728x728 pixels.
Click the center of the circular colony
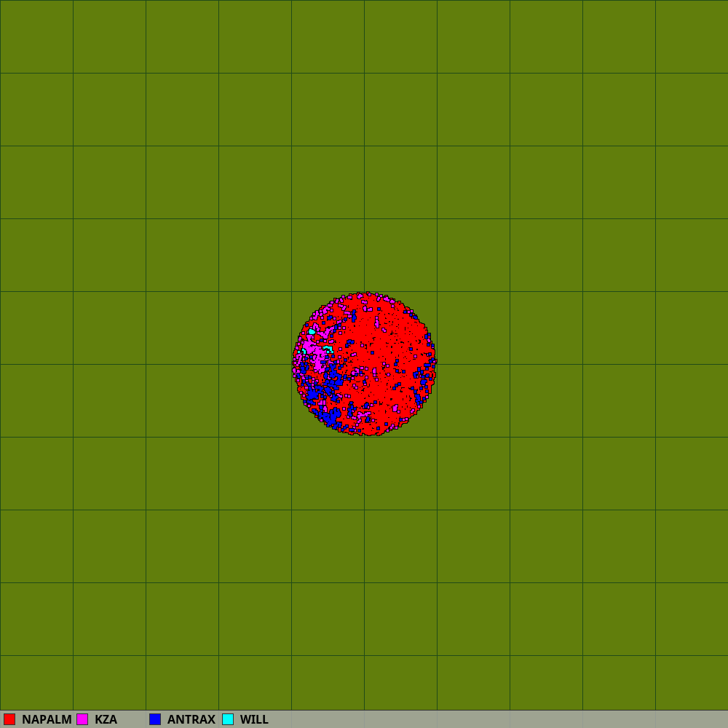(x=364, y=364)
